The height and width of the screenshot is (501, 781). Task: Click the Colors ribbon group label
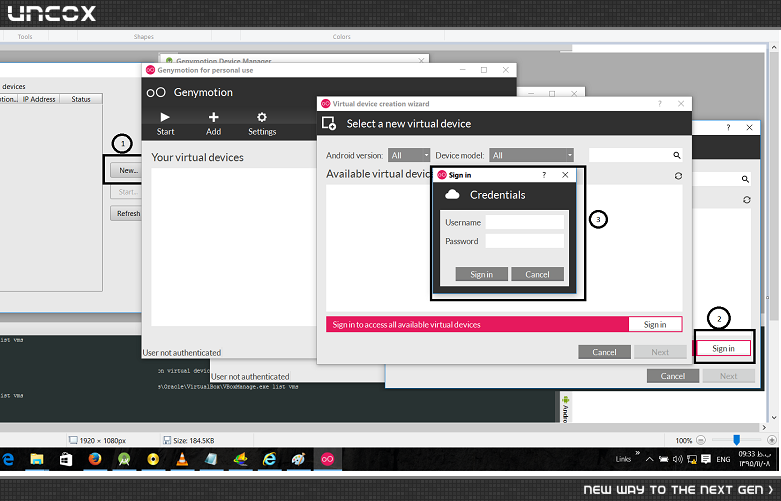click(x=342, y=36)
